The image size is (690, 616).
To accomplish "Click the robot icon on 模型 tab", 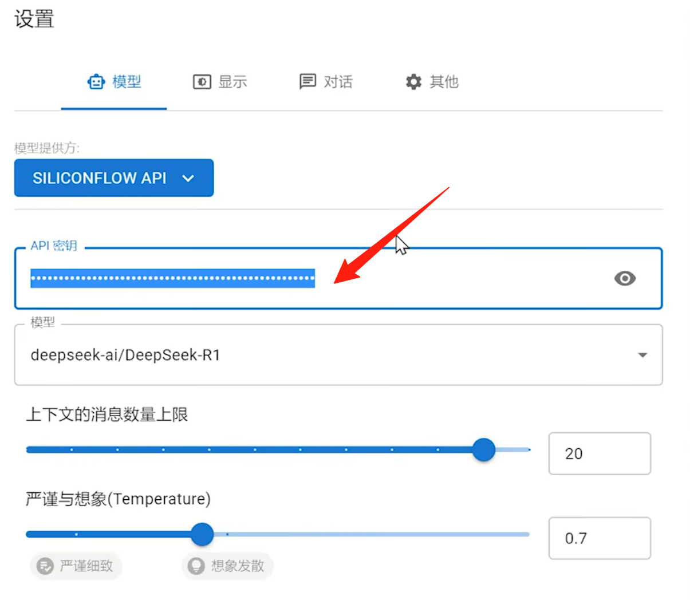I will click(x=96, y=82).
